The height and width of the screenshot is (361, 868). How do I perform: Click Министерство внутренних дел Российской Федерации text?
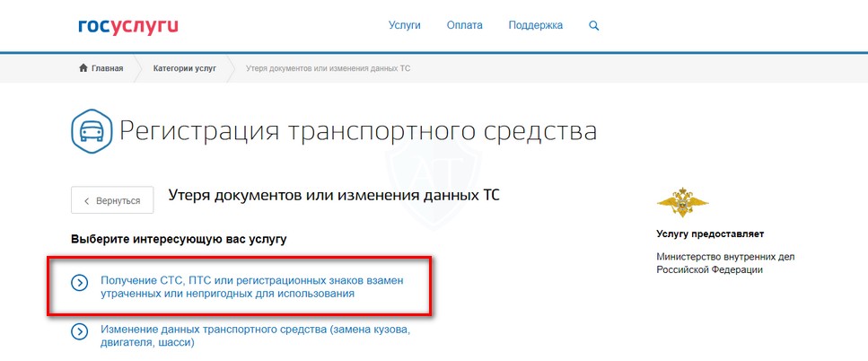click(726, 263)
